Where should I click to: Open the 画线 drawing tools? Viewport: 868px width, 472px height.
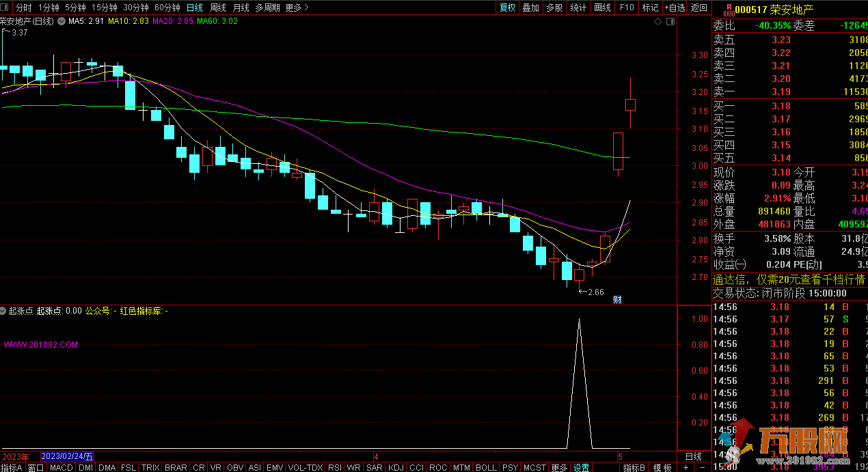(x=602, y=8)
